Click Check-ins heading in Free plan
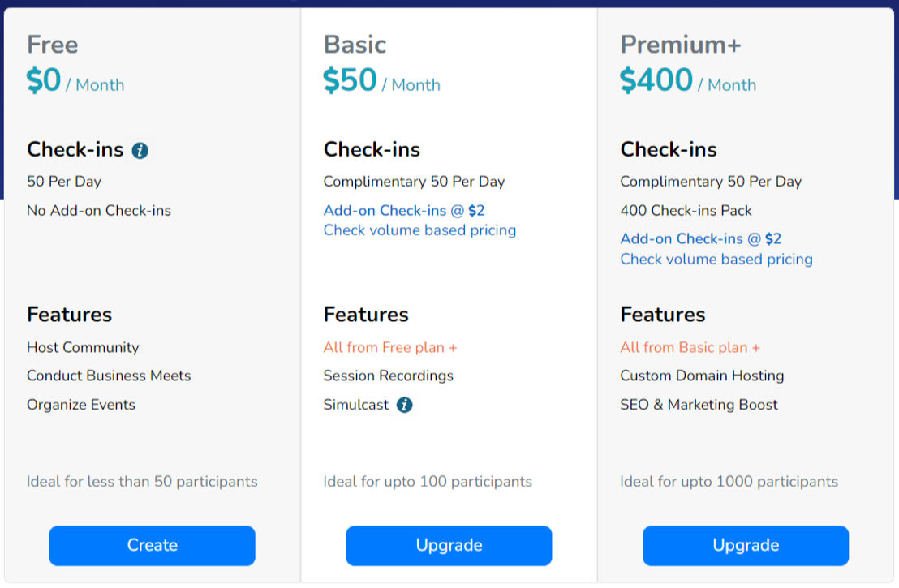The height and width of the screenshot is (588, 899). (x=75, y=149)
